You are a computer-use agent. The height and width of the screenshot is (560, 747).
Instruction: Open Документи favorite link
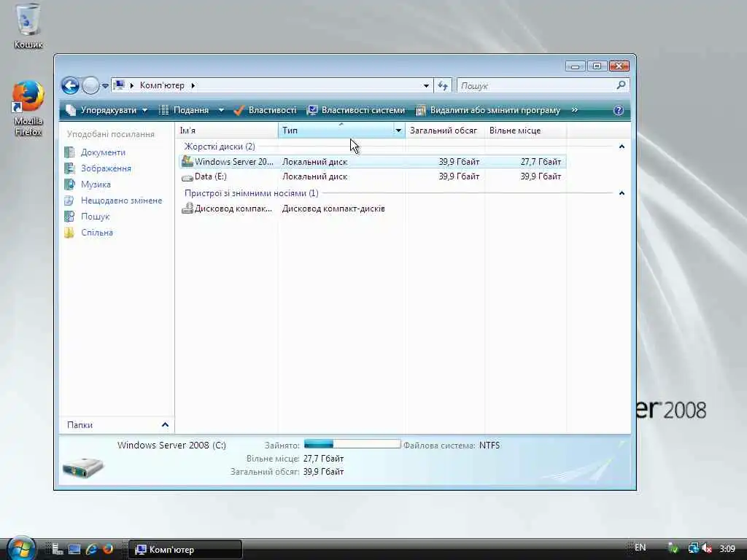103,152
